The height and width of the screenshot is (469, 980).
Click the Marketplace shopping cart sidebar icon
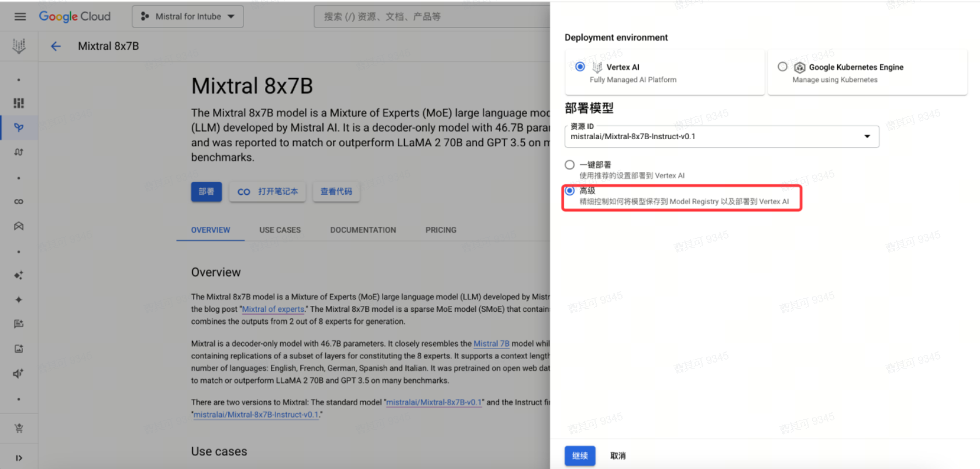click(x=19, y=428)
